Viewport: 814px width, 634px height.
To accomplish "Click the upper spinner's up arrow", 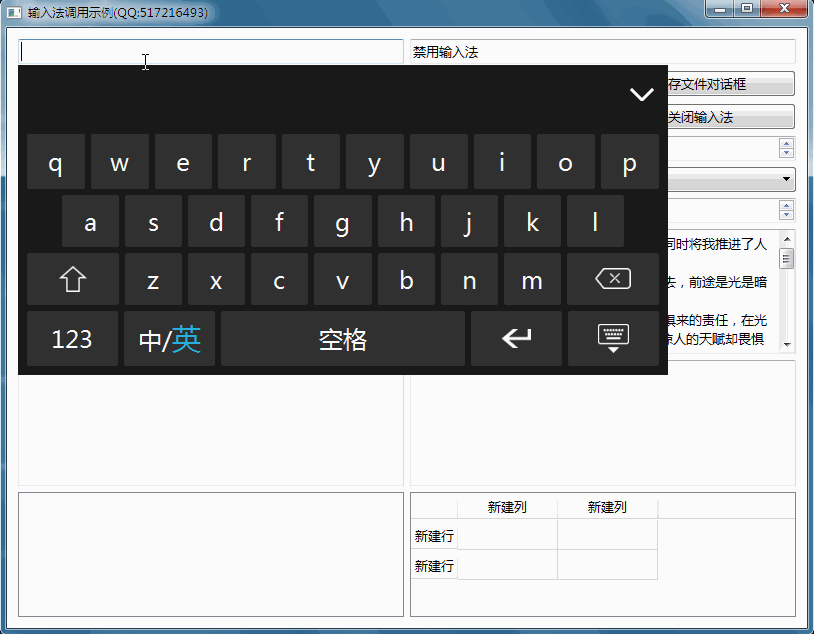I will (788, 142).
